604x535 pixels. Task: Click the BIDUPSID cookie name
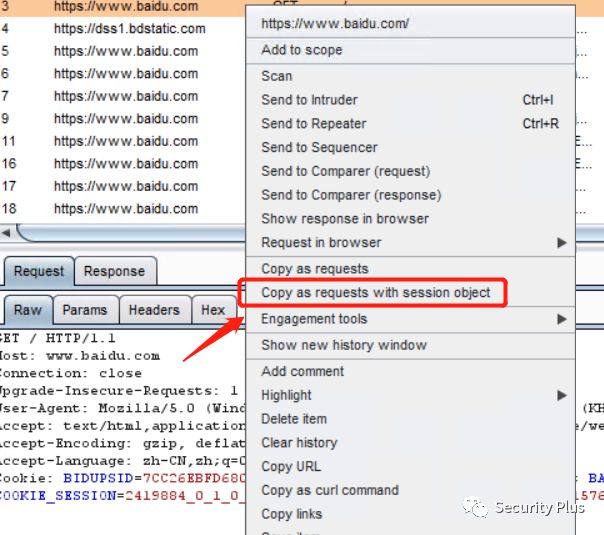[98, 478]
